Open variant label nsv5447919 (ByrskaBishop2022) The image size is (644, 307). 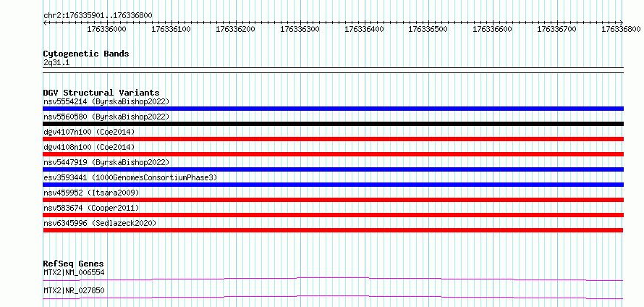pyautogui.click(x=106, y=162)
